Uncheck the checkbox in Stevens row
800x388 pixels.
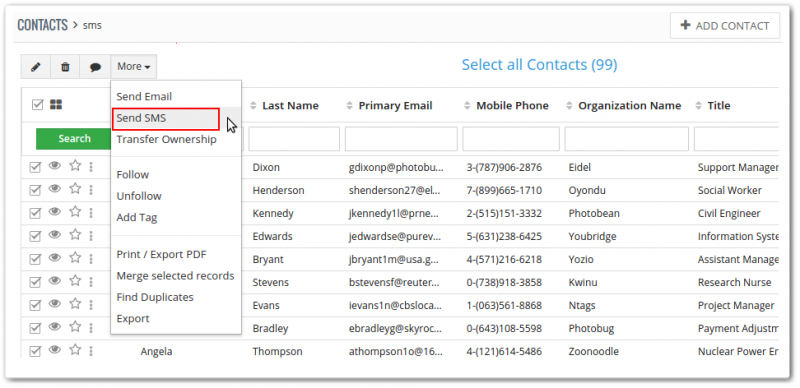(35, 282)
